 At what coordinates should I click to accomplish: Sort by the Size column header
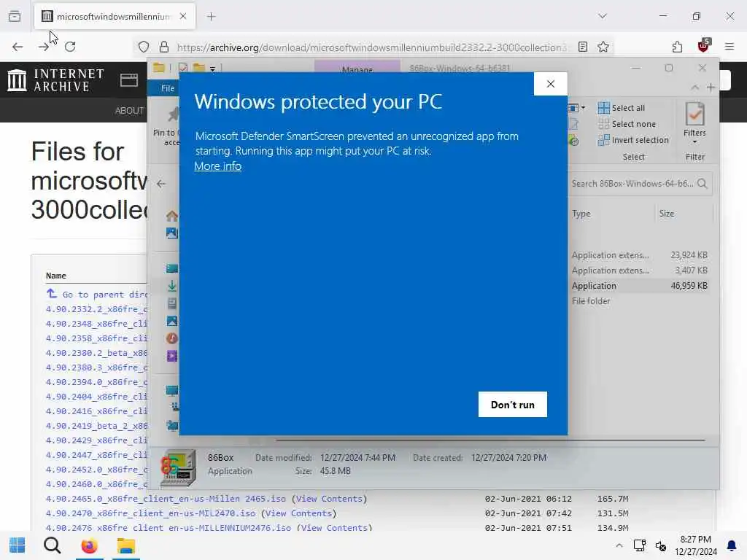(684, 214)
